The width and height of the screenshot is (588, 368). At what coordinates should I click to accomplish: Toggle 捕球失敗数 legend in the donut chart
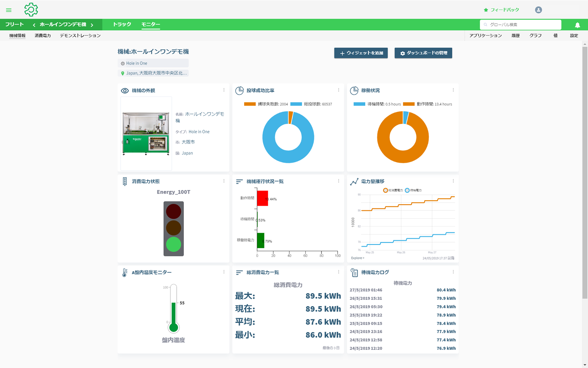(x=266, y=104)
